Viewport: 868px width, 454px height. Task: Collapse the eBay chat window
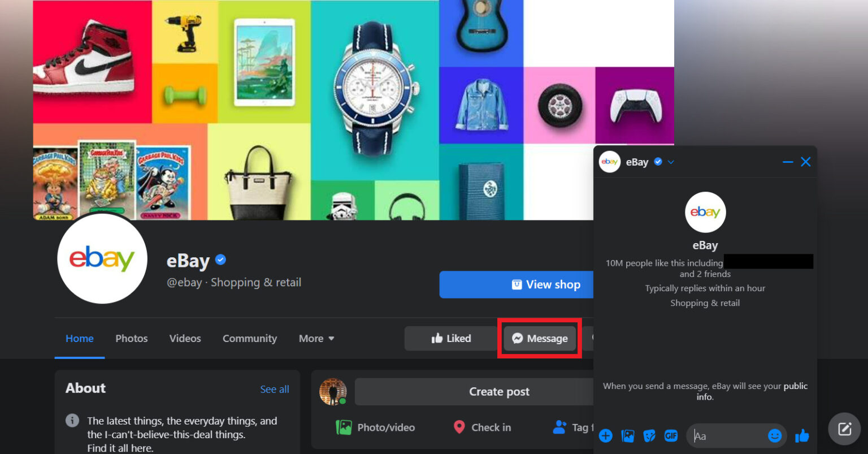(788, 162)
